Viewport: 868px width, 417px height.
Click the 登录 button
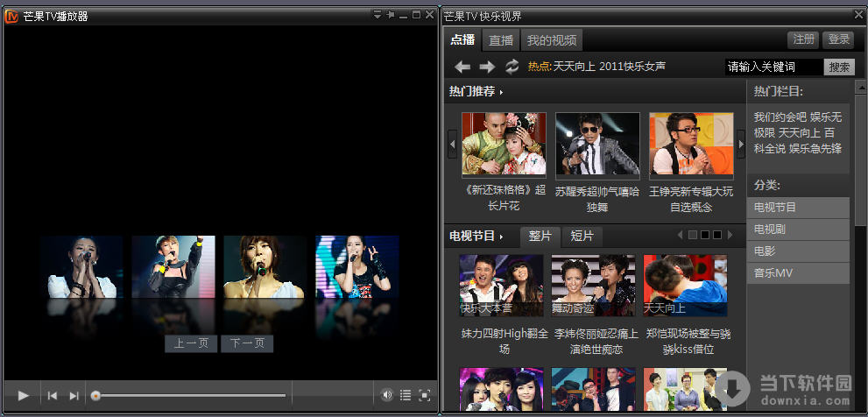tap(839, 39)
